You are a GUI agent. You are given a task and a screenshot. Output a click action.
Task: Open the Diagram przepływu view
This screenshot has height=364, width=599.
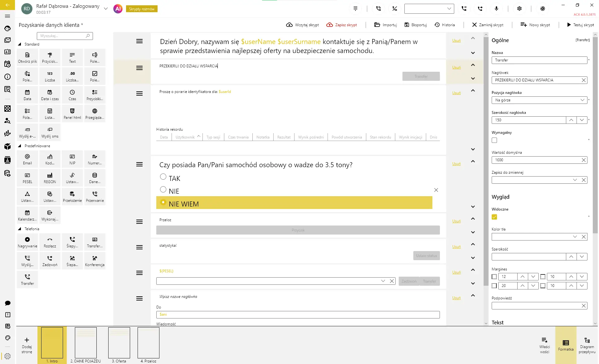(x=587, y=345)
